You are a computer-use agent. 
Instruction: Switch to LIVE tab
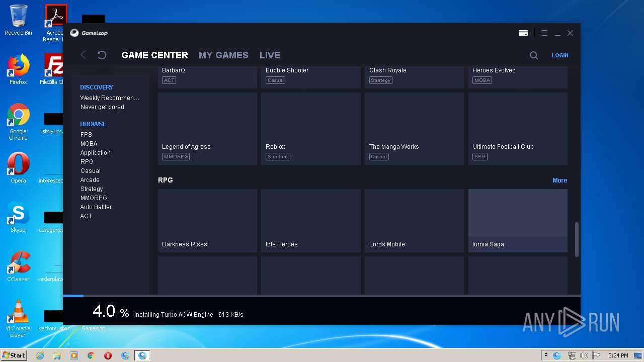tap(270, 55)
